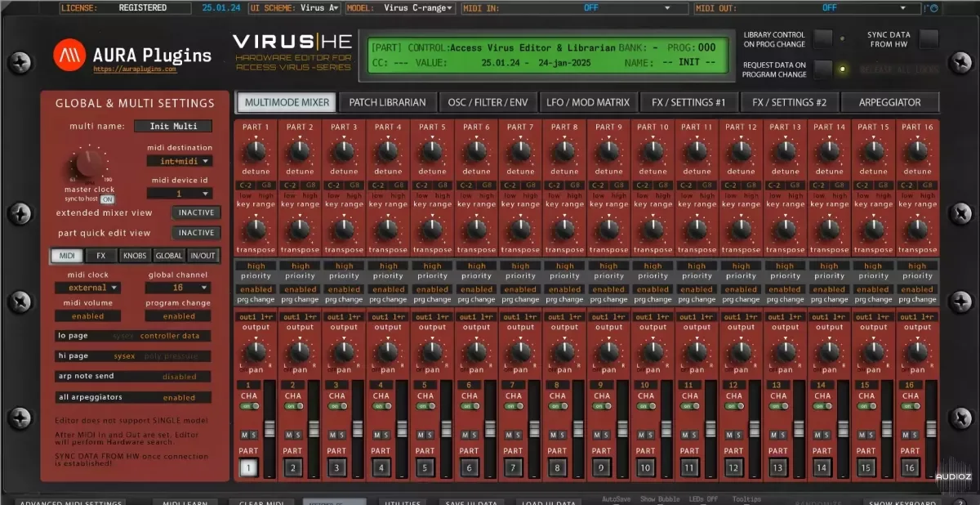Screen dimensions: 980x505
Task: Select Part 1 button in mixer
Action: tap(249, 467)
